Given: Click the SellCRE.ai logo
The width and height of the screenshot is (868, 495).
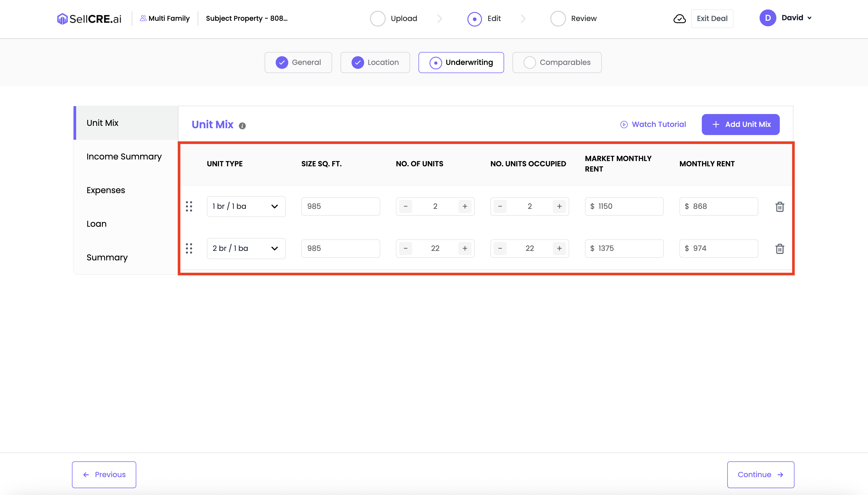Looking at the screenshot, I should [x=89, y=19].
